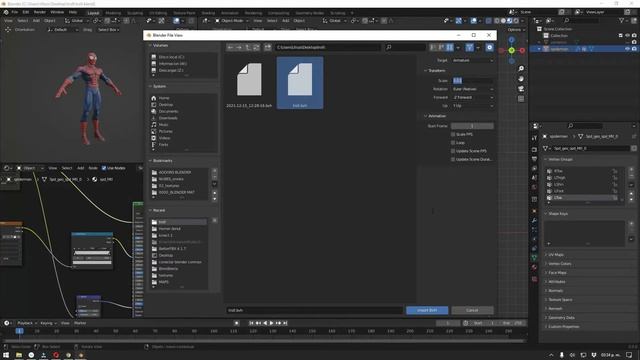This screenshot has width=640, height=360.
Task: Click the file path input field
Action: [328, 47]
